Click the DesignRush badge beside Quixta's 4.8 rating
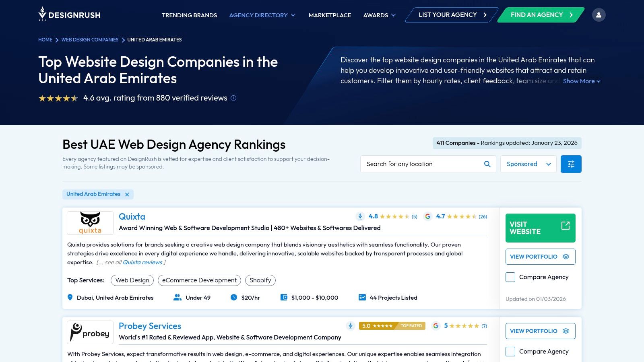The width and height of the screenshot is (644, 362). pyautogui.click(x=360, y=216)
